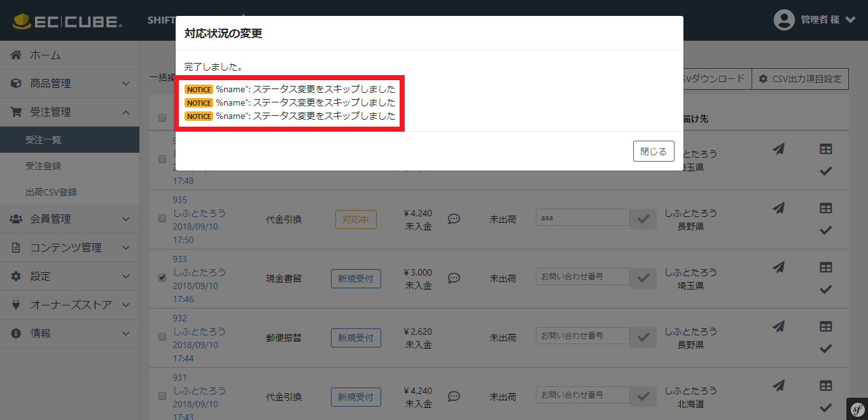This screenshot has height=420, width=868.
Task: Click the shopping cart icon beside 受注管理
Action: click(17, 112)
